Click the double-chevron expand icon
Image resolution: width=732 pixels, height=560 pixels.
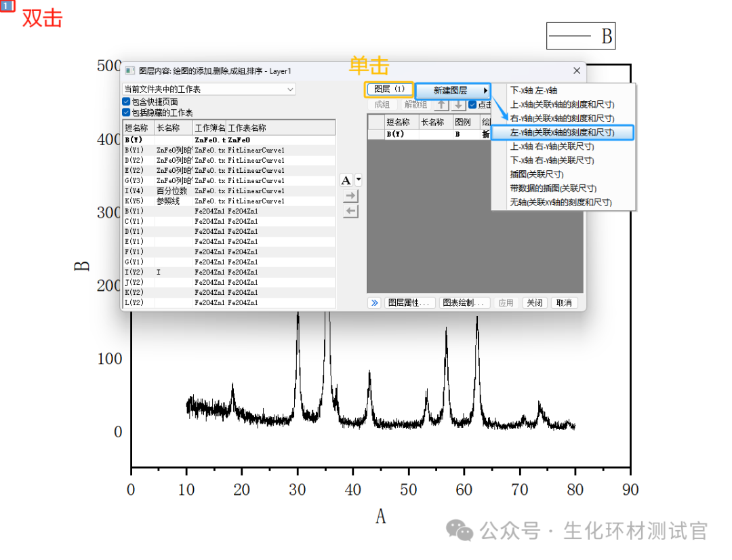click(374, 302)
